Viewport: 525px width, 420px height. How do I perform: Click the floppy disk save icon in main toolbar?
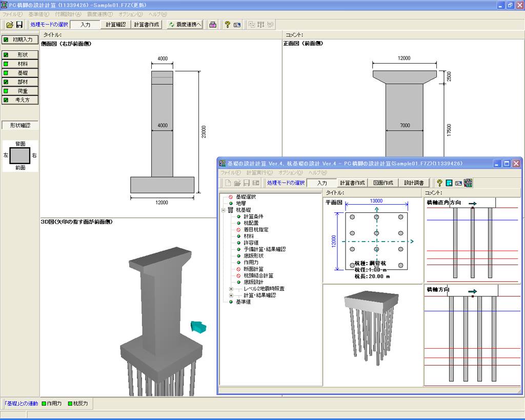click(19, 25)
